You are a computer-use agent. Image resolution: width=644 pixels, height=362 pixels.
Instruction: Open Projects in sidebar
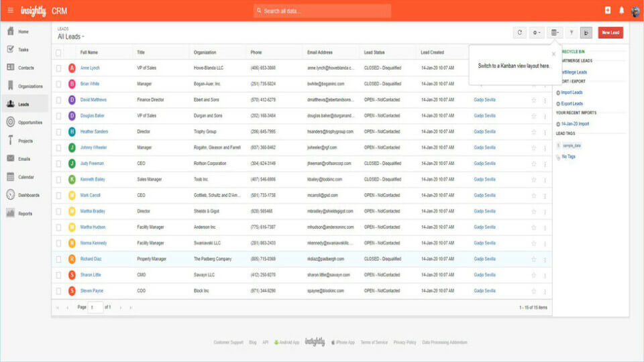(x=25, y=141)
